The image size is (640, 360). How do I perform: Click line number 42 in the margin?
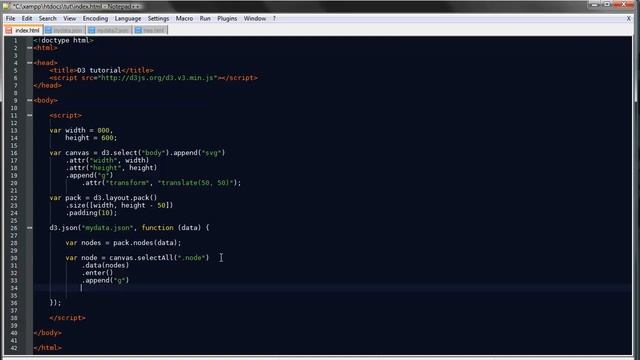coord(14,348)
